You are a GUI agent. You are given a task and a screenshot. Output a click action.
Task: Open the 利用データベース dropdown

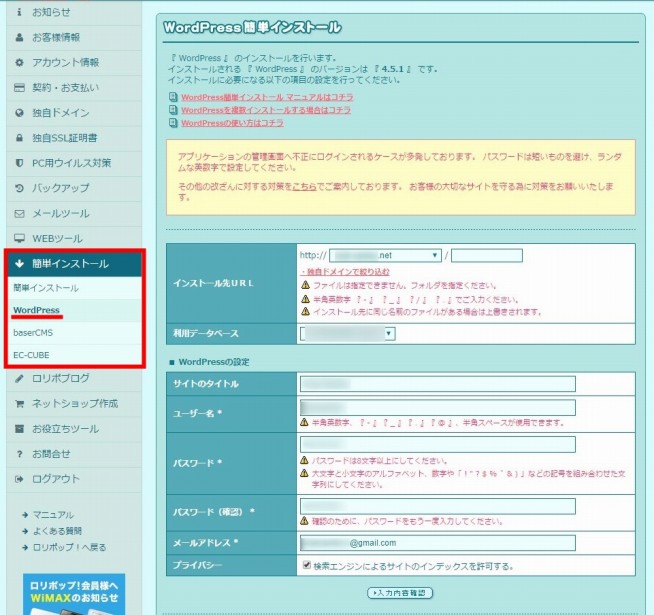coord(346,333)
